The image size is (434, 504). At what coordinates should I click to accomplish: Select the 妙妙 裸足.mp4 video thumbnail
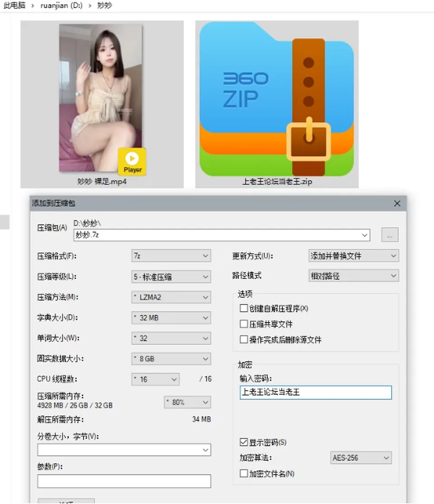pyautogui.click(x=100, y=98)
